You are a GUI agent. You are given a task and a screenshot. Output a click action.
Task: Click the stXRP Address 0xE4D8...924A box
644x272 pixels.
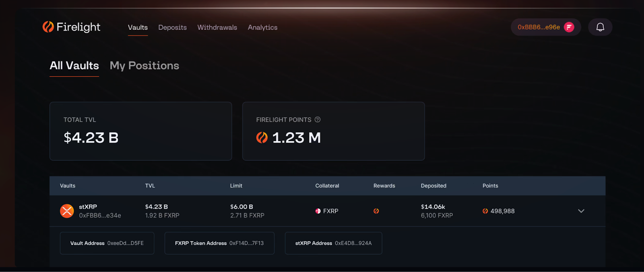[334, 243]
